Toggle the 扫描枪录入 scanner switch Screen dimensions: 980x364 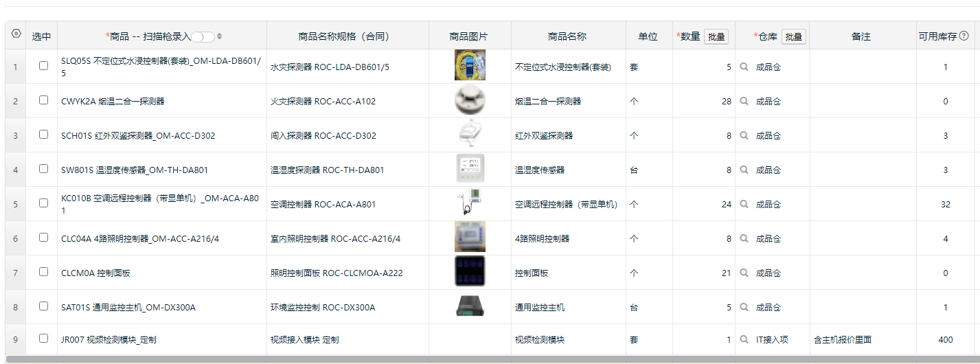(203, 36)
